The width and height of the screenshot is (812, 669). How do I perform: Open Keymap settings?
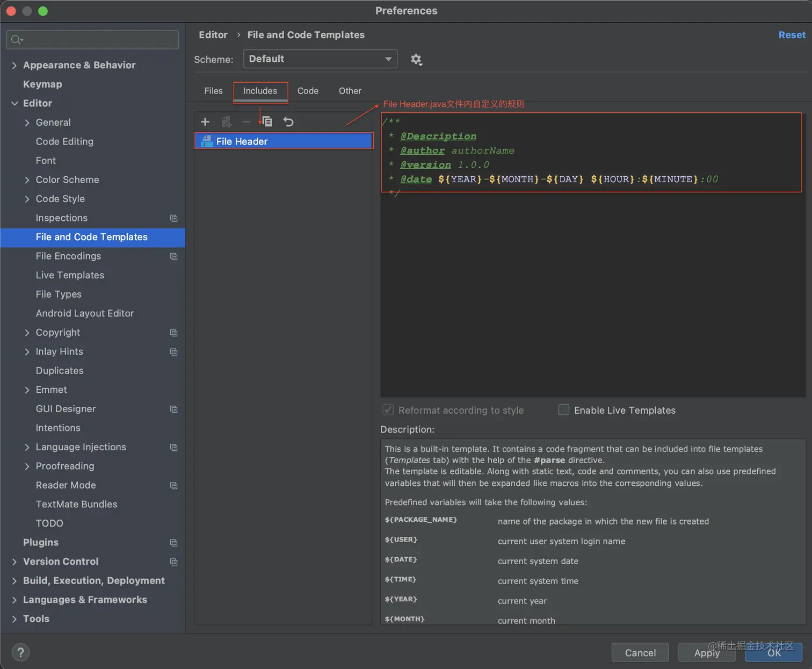[x=42, y=84]
